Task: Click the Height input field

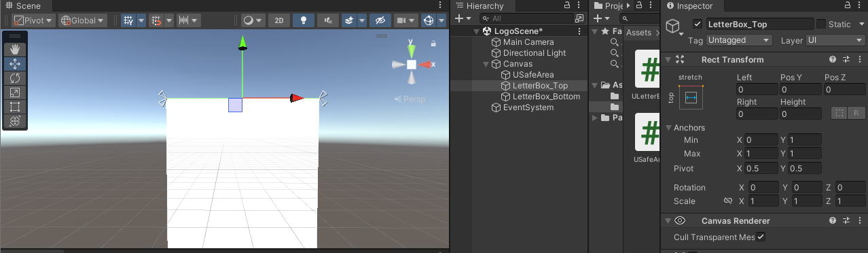Action: (x=800, y=114)
